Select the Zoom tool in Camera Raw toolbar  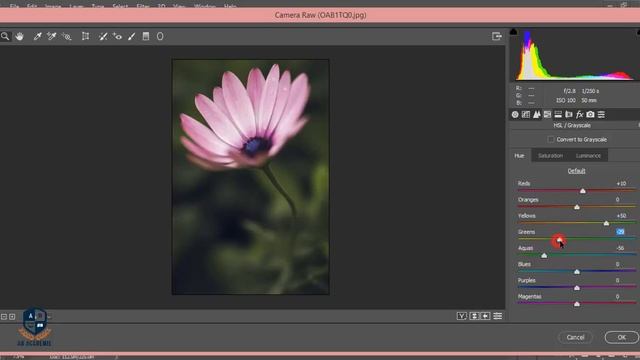click(5, 36)
